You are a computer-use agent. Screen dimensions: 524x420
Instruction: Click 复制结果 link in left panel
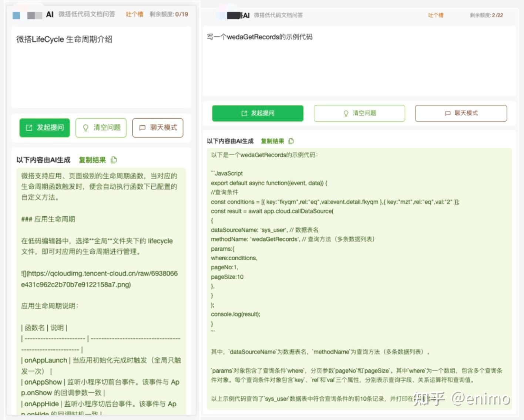pyautogui.click(x=93, y=160)
